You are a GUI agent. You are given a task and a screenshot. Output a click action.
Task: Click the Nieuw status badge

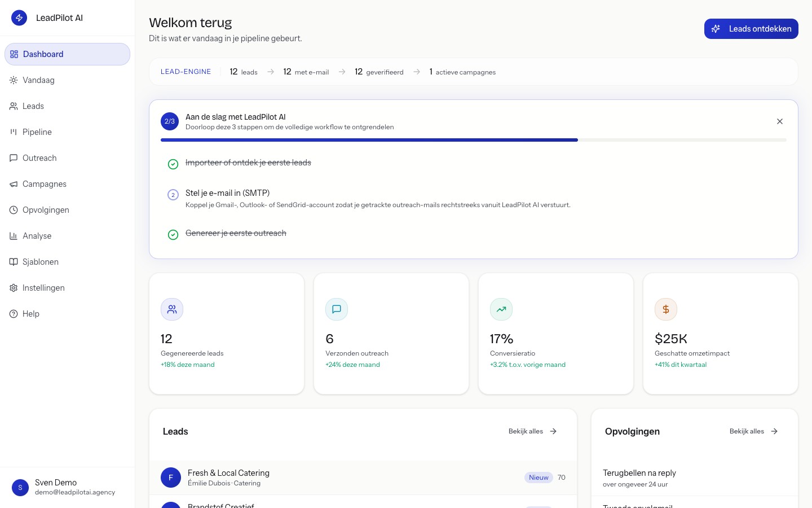539,478
